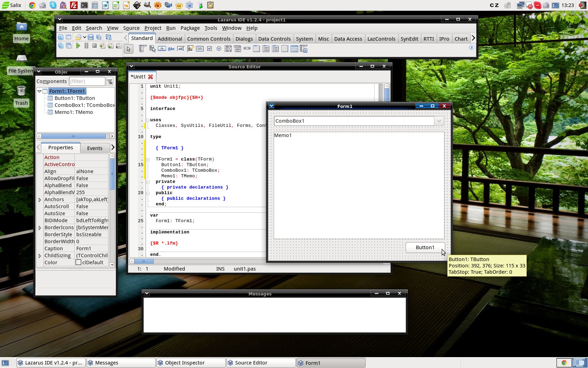Select the TCheckBox component in the palette
The image size is (588, 368).
click(209, 49)
